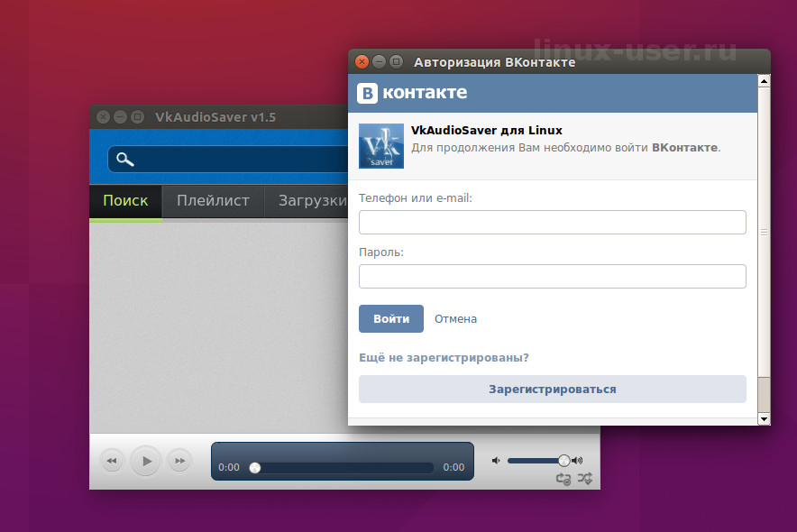Toggle repeat mode icon
This screenshot has width=797, height=532.
(x=563, y=479)
